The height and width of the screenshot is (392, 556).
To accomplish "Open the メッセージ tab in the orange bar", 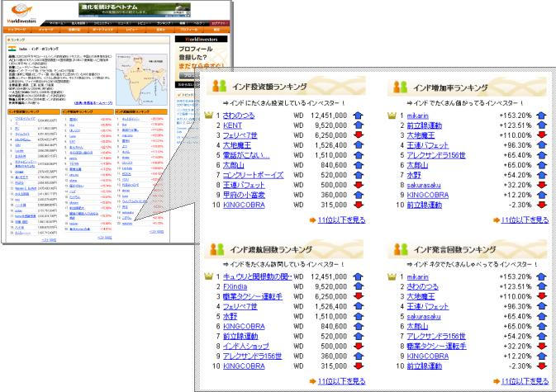I will (x=45, y=30).
